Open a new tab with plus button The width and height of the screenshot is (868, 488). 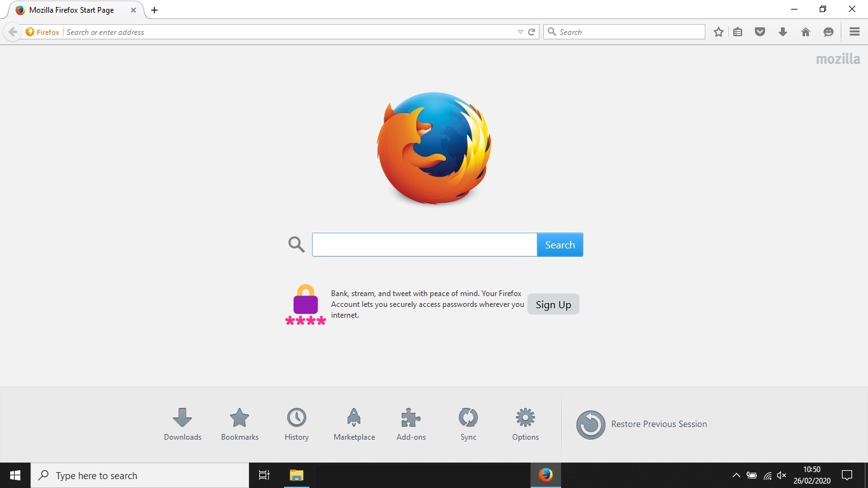click(x=154, y=10)
